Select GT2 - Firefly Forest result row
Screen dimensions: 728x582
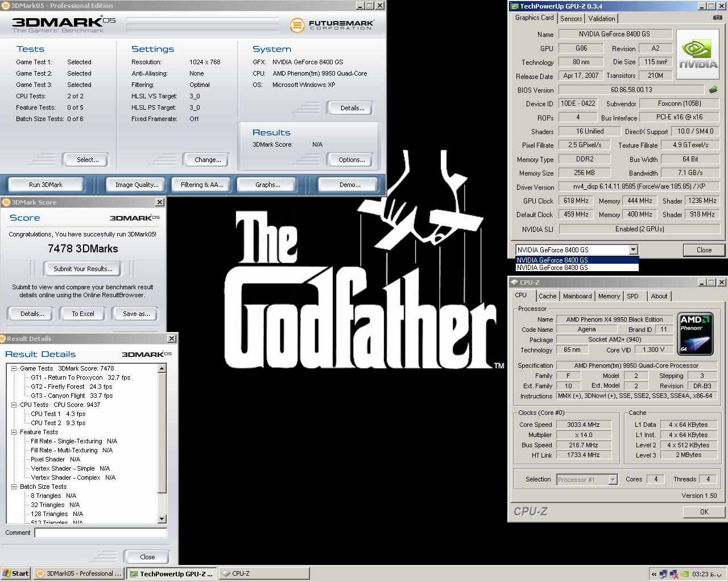pos(72,386)
